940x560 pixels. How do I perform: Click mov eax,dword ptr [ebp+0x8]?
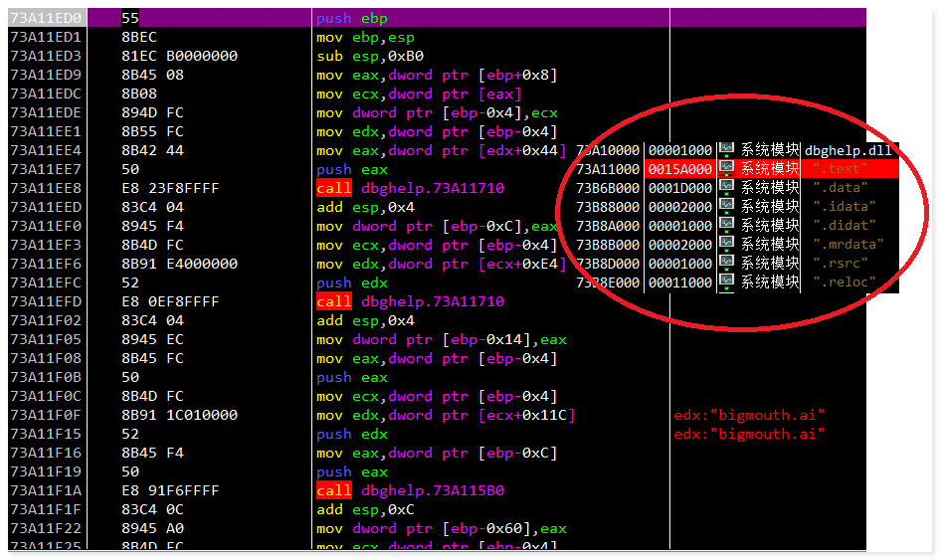[437, 75]
